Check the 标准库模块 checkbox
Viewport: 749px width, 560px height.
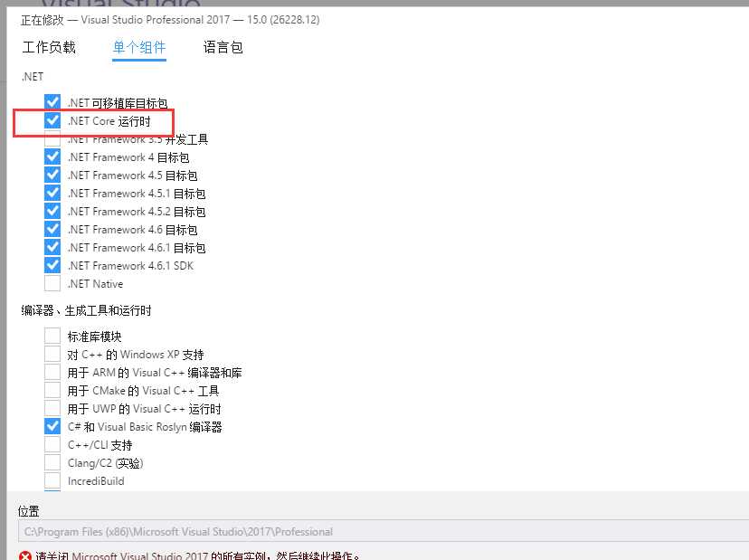coord(52,336)
